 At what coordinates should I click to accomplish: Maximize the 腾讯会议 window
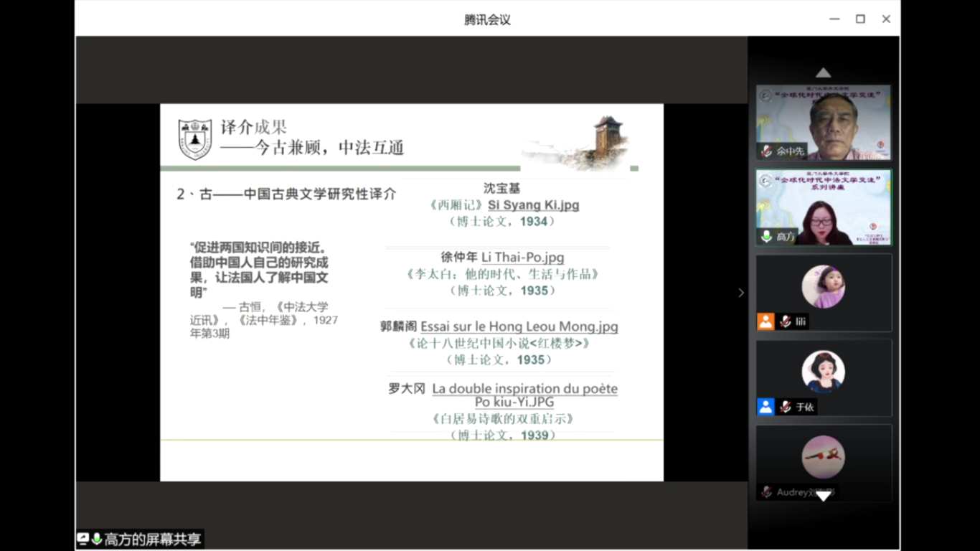click(x=860, y=19)
